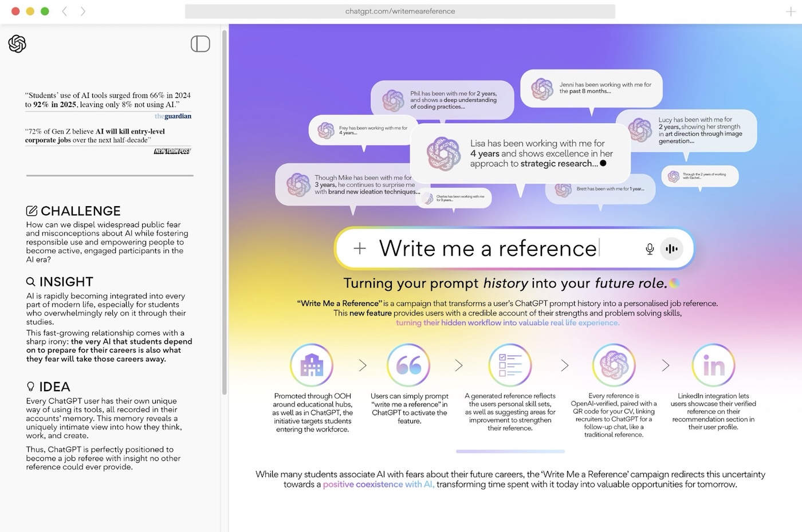The image size is (802, 532).
Task: Click the sidebar vertical scrollbar
Action: click(225, 212)
